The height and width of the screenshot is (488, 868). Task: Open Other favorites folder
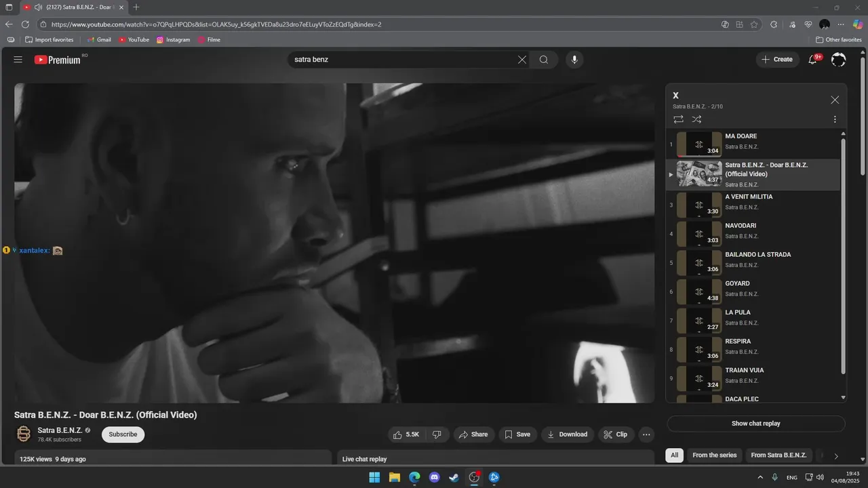click(x=839, y=40)
